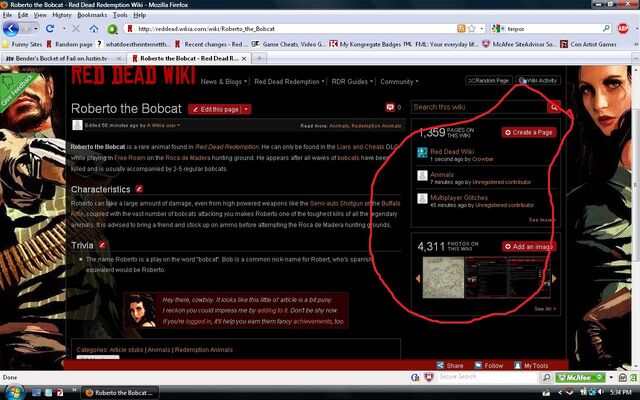Viewport: 640px width, 400px height.
Task: Open the Semi-auto Shotgun link
Action: point(336,203)
